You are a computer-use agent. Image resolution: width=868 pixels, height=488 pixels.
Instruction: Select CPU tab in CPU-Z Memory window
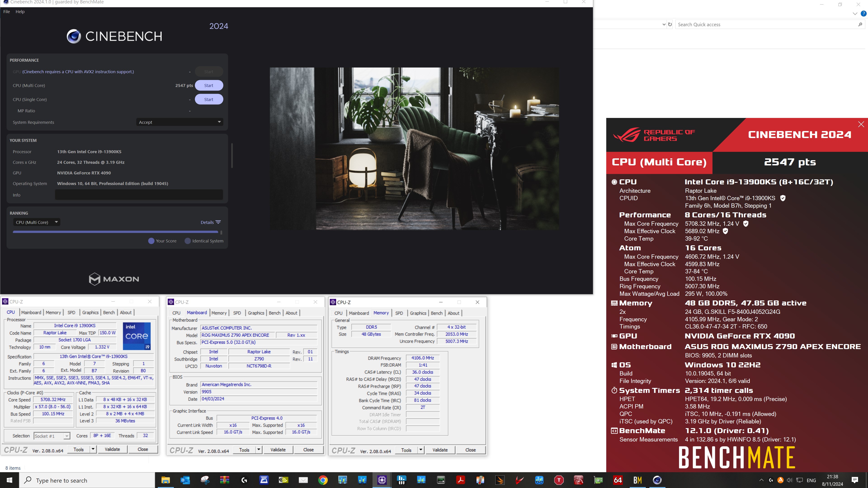pyautogui.click(x=338, y=313)
